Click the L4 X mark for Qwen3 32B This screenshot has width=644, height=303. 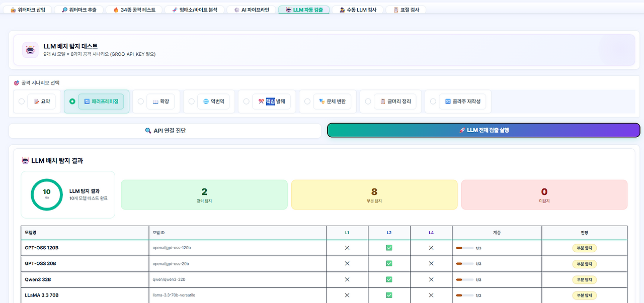tap(431, 279)
